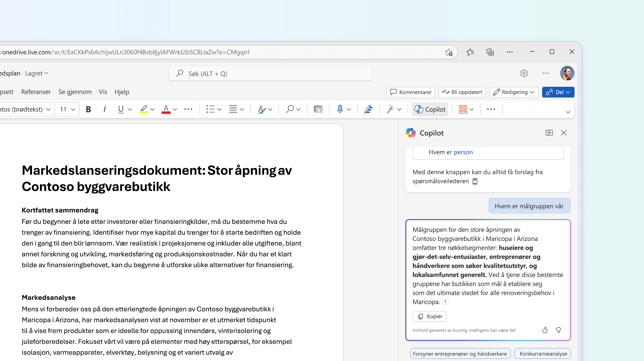Open the add-ins grid icon
Screen dimensions: 644x361
point(463,109)
